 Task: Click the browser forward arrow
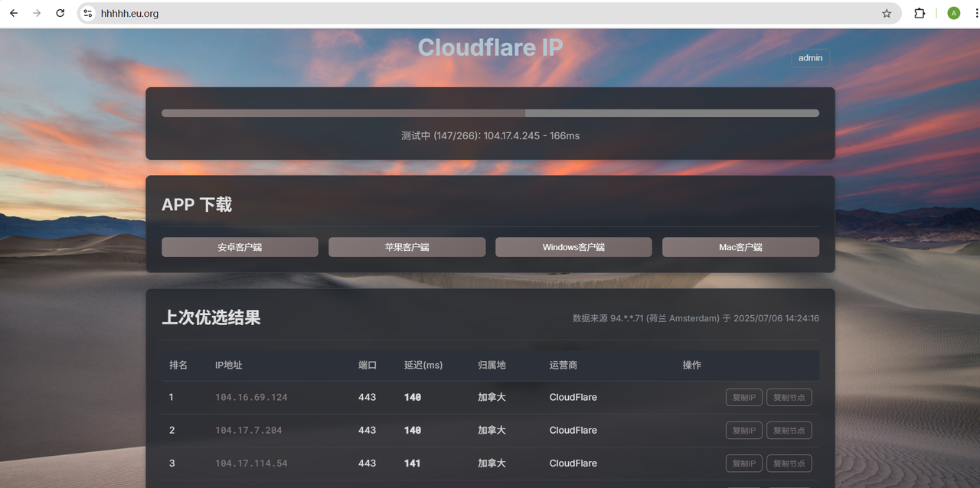point(37,13)
